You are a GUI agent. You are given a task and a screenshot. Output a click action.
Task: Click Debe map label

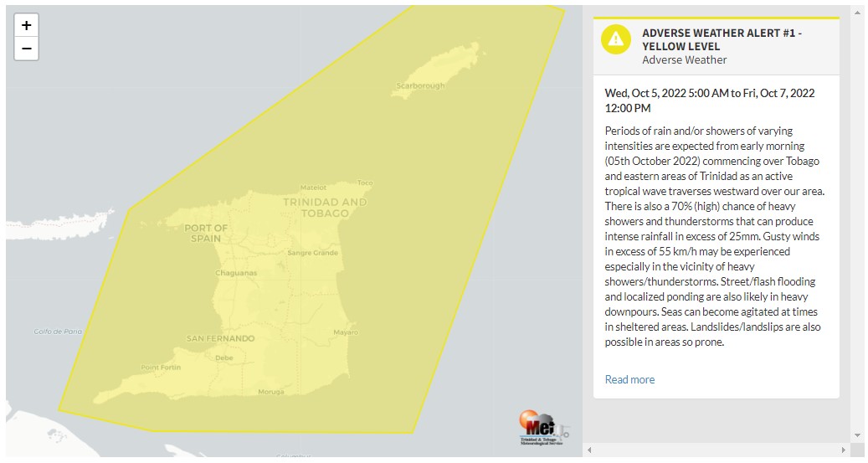coord(224,358)
